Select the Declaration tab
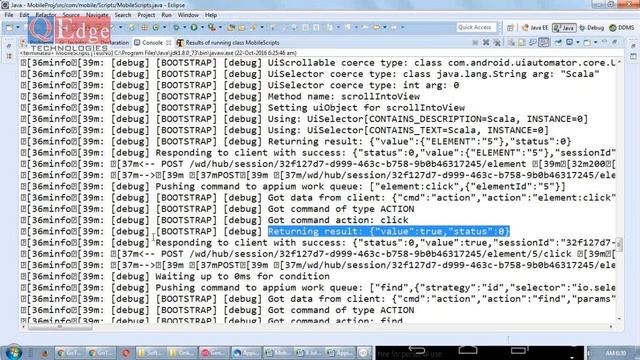 coord(114,42)
